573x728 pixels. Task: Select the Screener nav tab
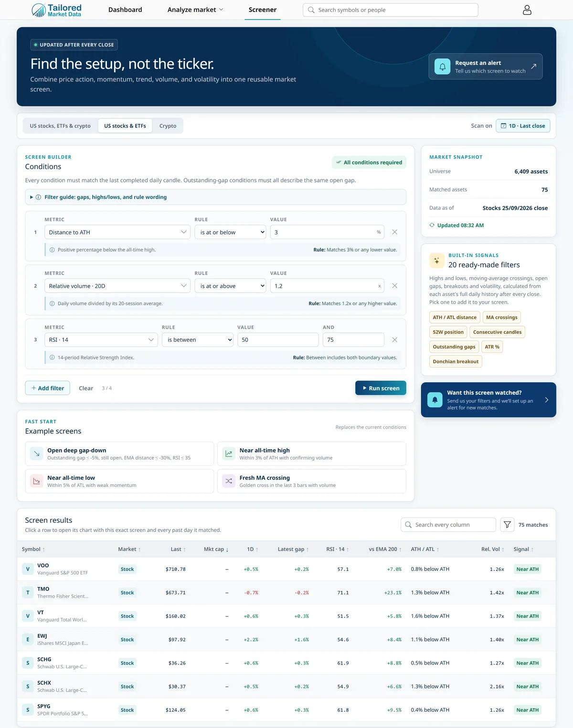pos(263,10)
